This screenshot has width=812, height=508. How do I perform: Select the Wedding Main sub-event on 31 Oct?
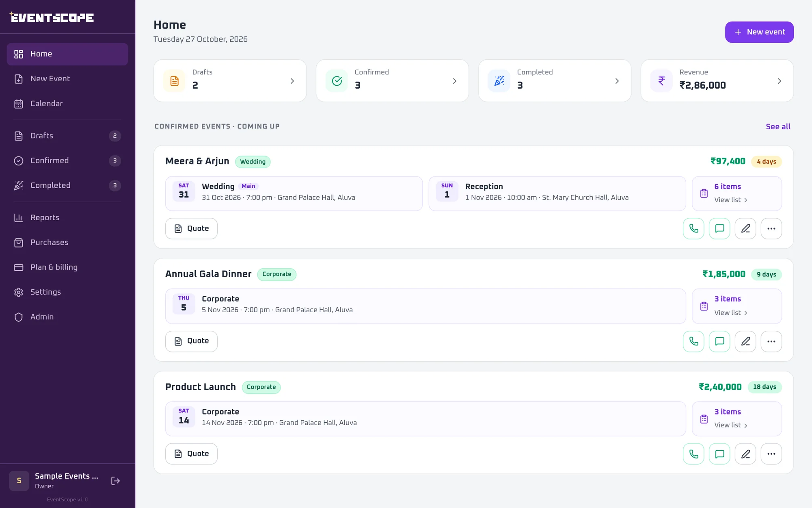(x=294, y=193)
